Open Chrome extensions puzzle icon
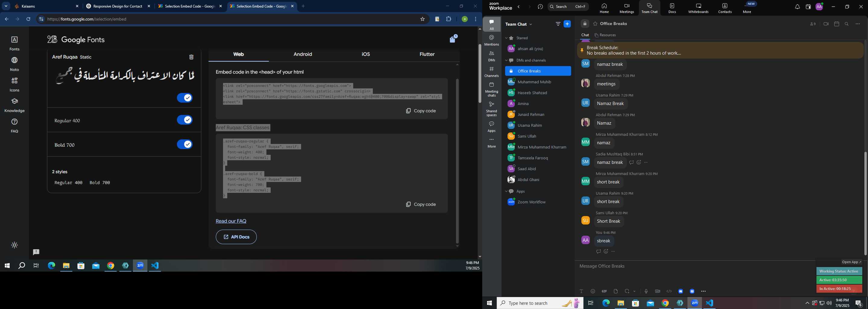 point(449,19)
